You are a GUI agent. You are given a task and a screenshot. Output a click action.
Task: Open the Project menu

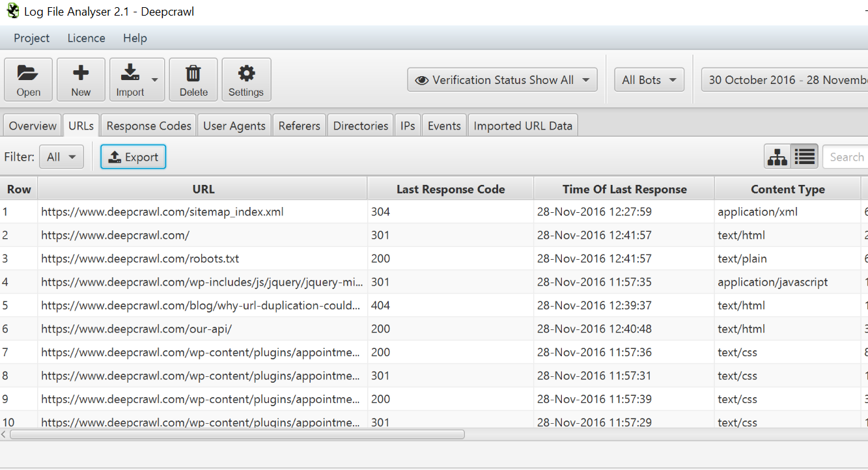[x=32, y=38]
